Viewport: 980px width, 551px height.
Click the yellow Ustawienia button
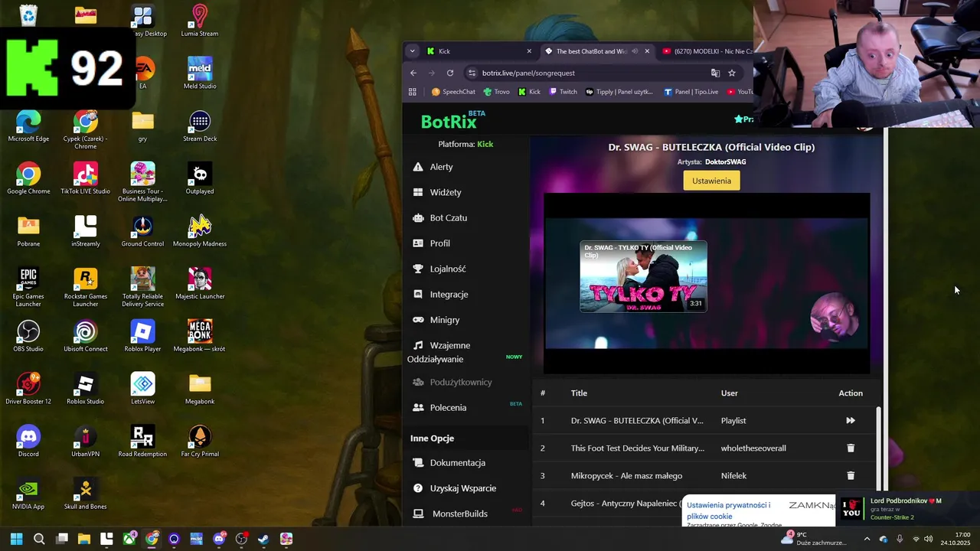711,181
